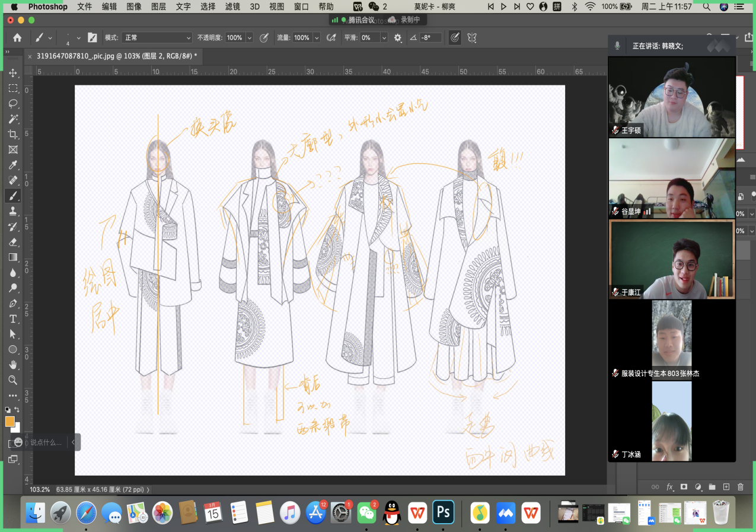Click the delete layer trash button
The width and height of the screenshot is (756, 532).
coord(741,487)
